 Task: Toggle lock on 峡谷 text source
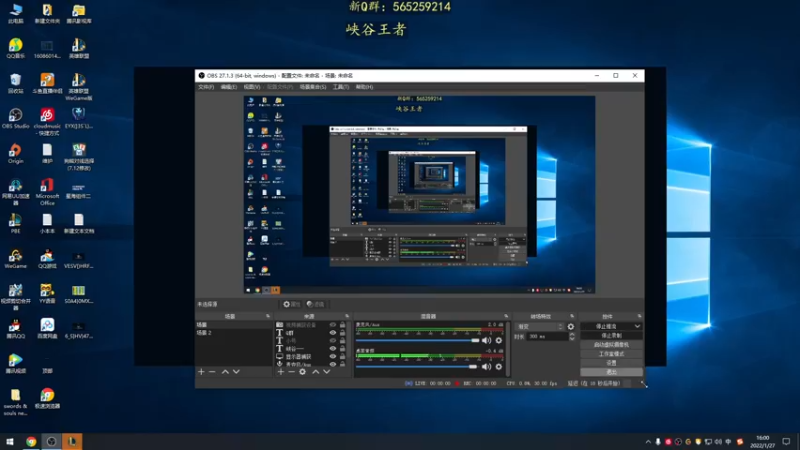pos(342,348)
